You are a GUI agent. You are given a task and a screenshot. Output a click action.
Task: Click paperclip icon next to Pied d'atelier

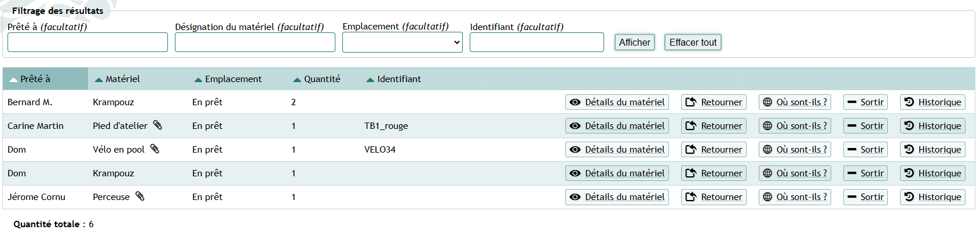157,125
